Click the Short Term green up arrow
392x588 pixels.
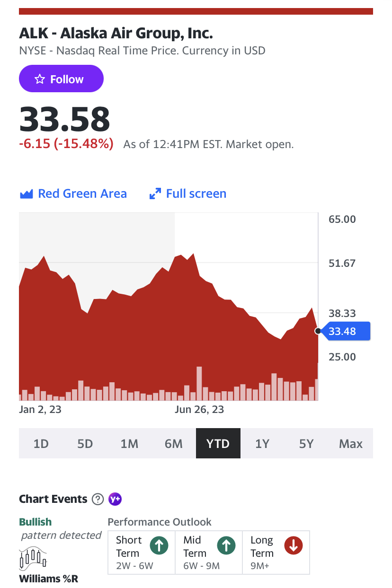click(160, 546)
